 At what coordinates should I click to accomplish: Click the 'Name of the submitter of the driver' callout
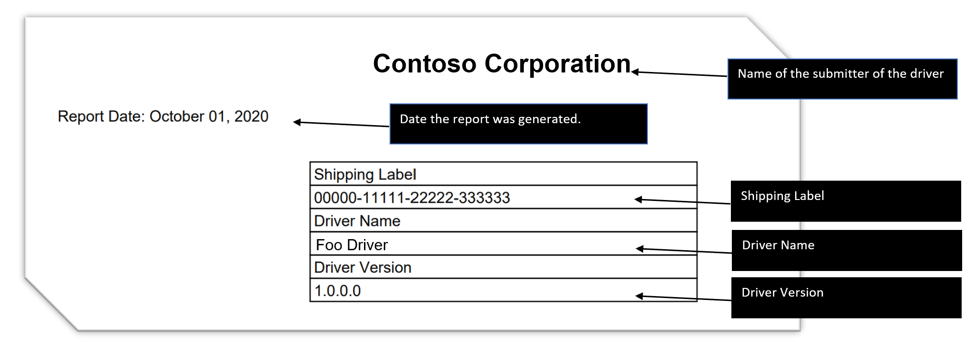[x=842, y=79]
